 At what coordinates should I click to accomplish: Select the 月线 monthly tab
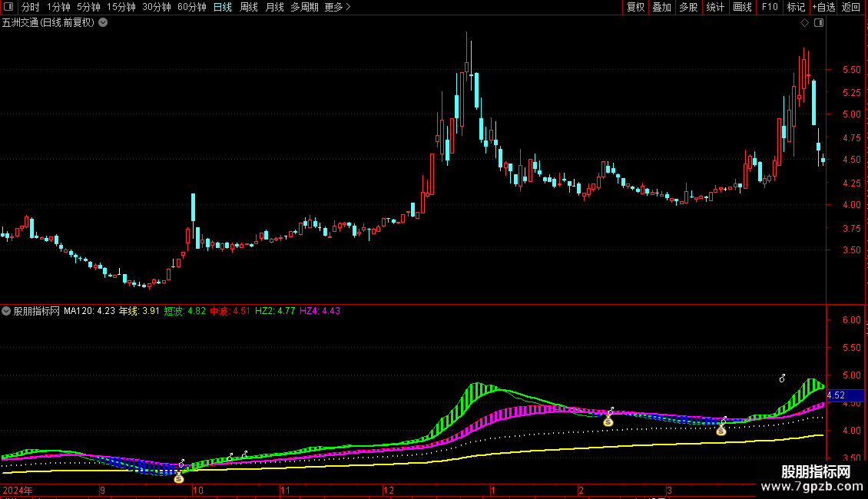pyautogui.click(x=274, y=7)
